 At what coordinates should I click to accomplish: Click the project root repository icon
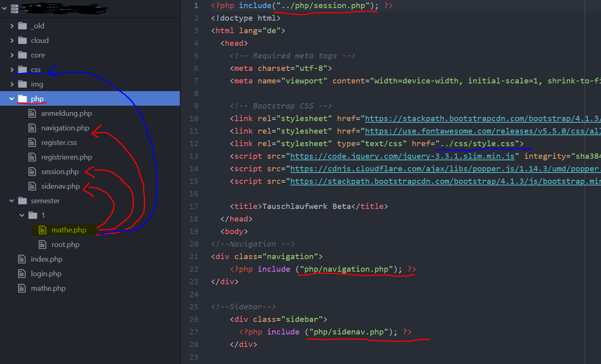click(x=14, y=8)
